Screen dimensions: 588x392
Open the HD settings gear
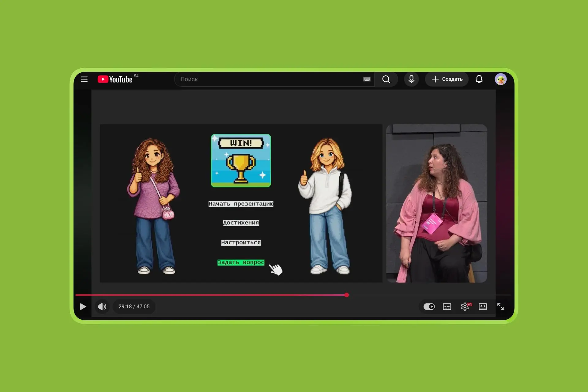465,307
